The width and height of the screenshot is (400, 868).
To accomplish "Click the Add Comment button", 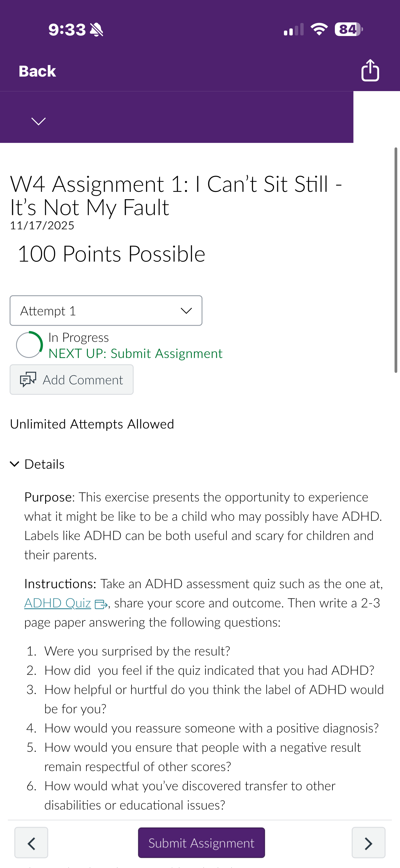I will tap(72, 380).
